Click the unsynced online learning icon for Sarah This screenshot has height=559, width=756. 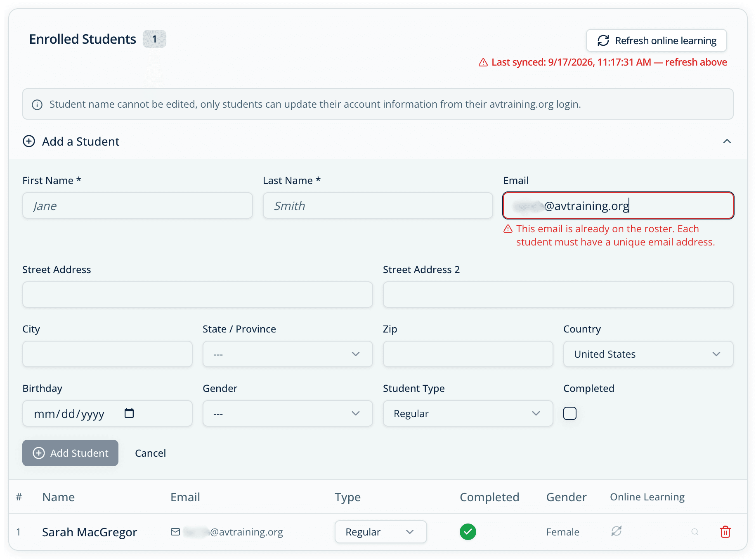click(616, 531)
